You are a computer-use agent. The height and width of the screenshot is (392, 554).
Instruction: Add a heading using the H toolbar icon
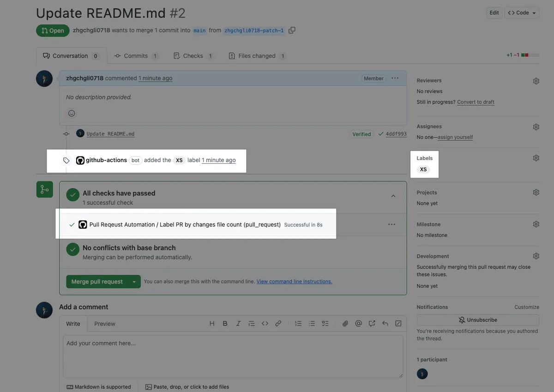click(x=212, y=324)
